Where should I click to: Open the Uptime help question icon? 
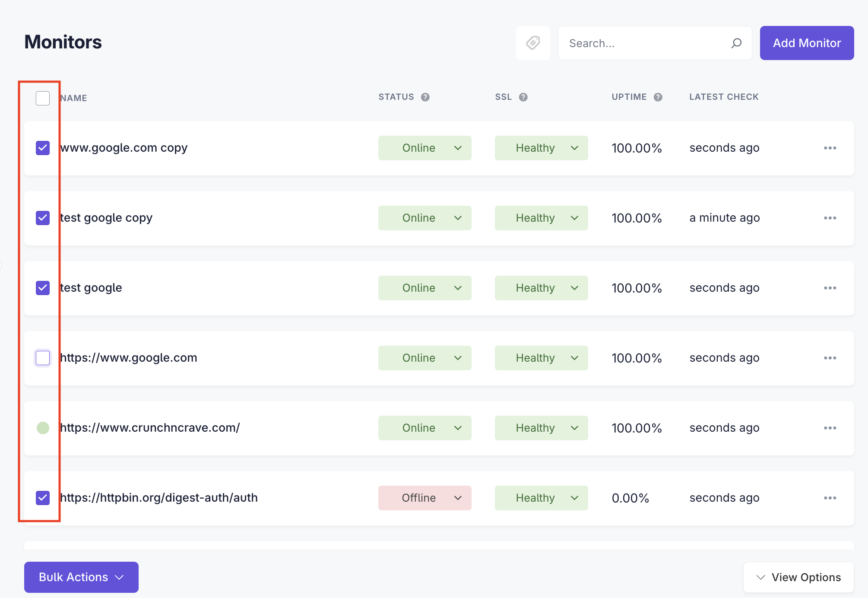tap(658, 97)
